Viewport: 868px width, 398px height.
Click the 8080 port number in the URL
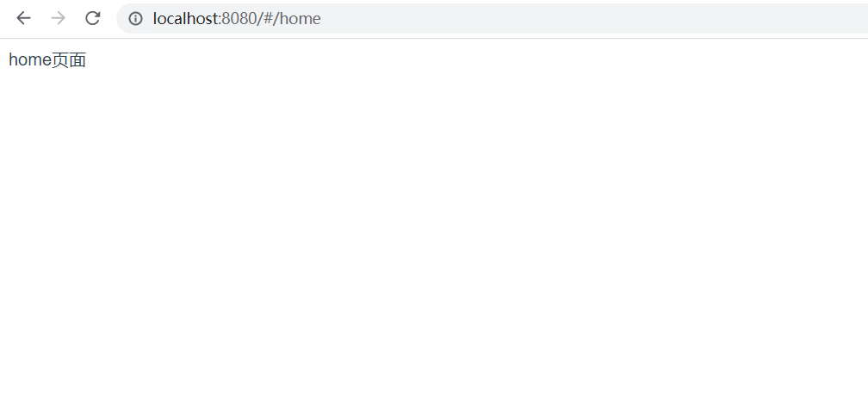239,18
